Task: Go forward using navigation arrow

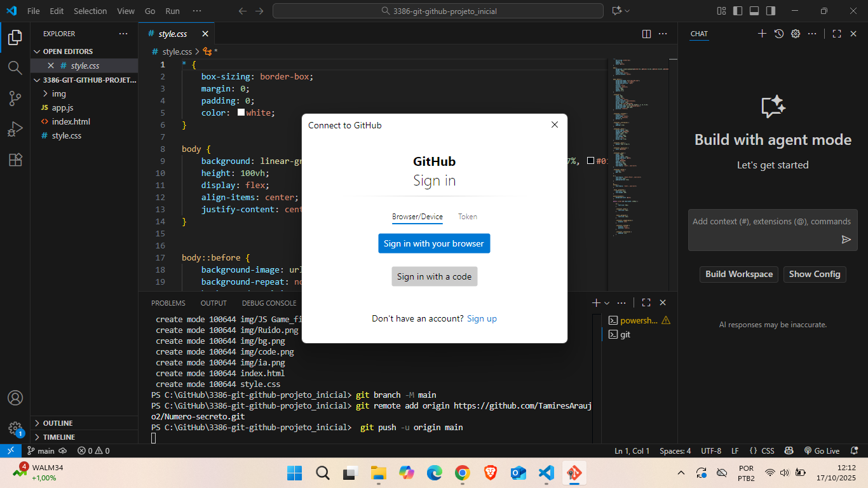Action: [259, 11]
